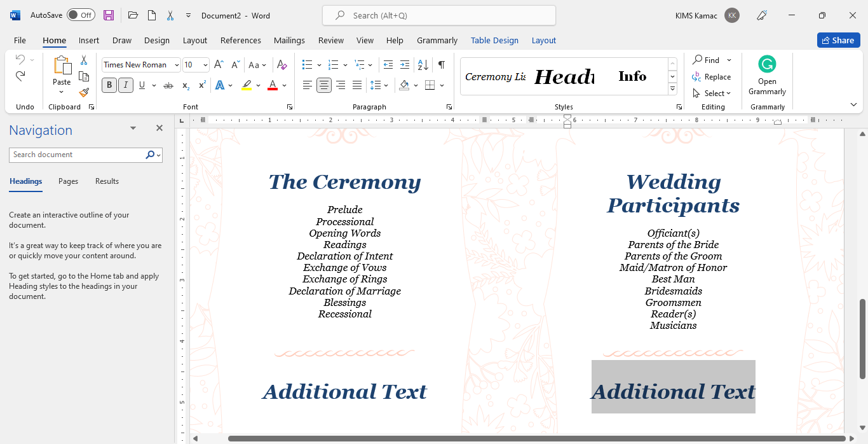Viewport: 868px width, 444px height.
Task: Switch to the Table Design tab
Action: point(494,40)
